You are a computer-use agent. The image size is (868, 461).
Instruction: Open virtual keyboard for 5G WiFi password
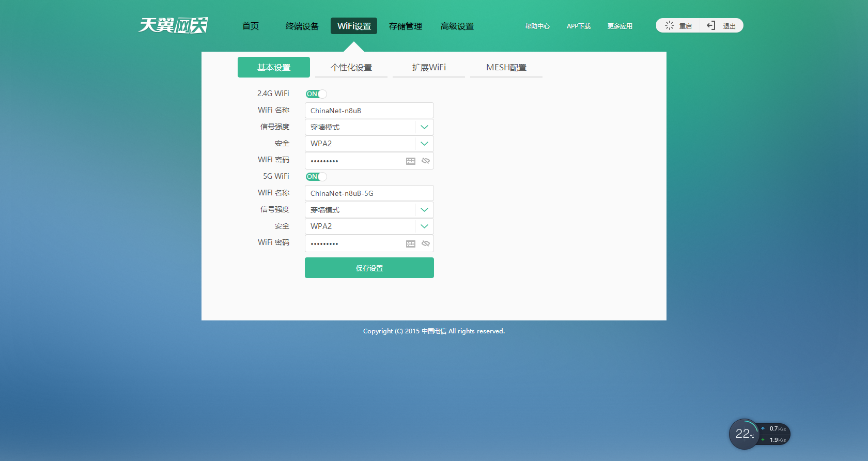(x=411, y=244)
